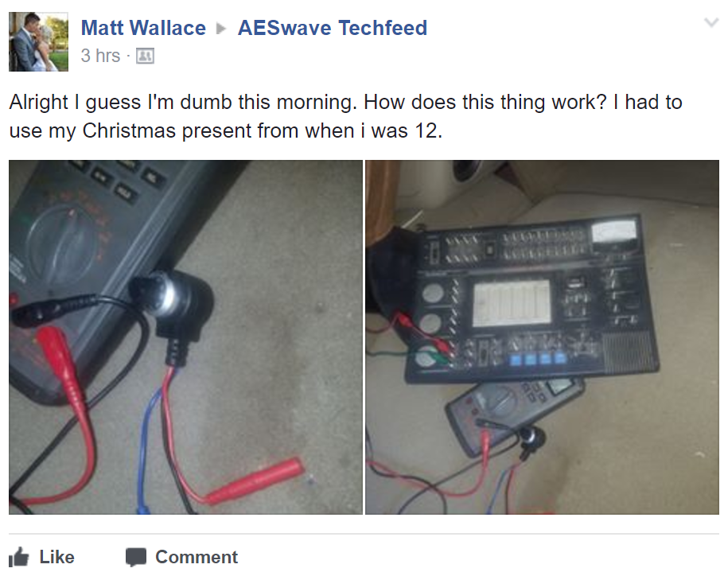The width and height of the screenshot is (728, 576).
Task: Click the arrow between poster and group
Action: pyautogui.click(x=221, y=29)
